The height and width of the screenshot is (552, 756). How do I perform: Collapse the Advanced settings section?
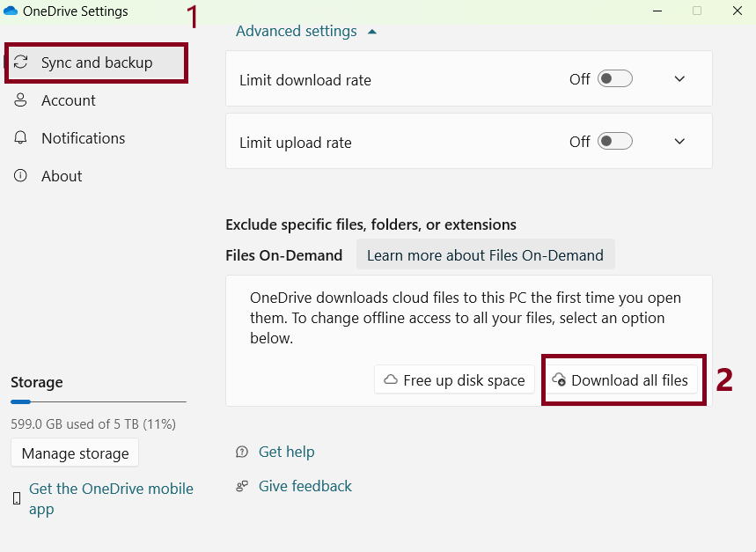click(x=306, y=32)
